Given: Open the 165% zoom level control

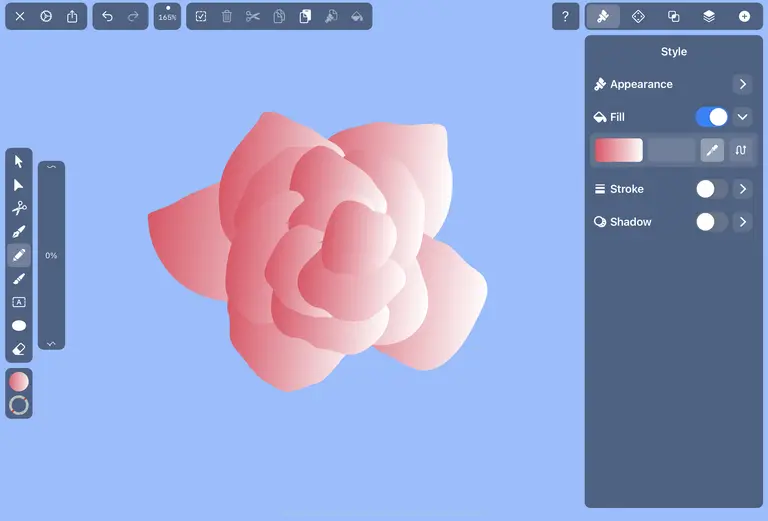Looking at the screenshot, I should click(x=168, y=17).
